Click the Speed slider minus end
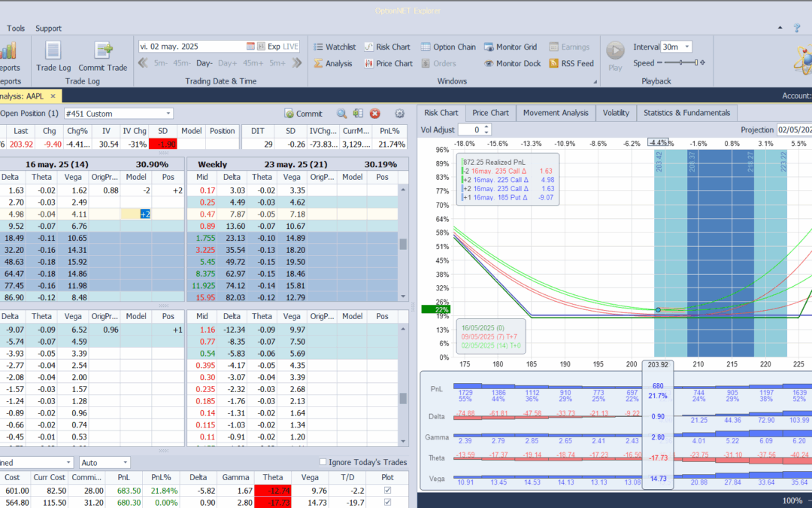This screenshot has height=508, width=812. coord(659,62)
